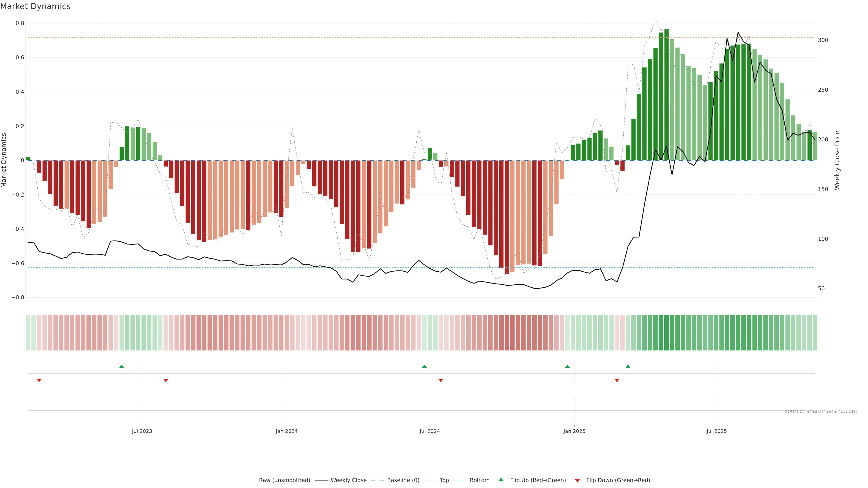The image size is (868, 488).
Task: Toggle the Top legend entry
Action: tap(444, 480)
